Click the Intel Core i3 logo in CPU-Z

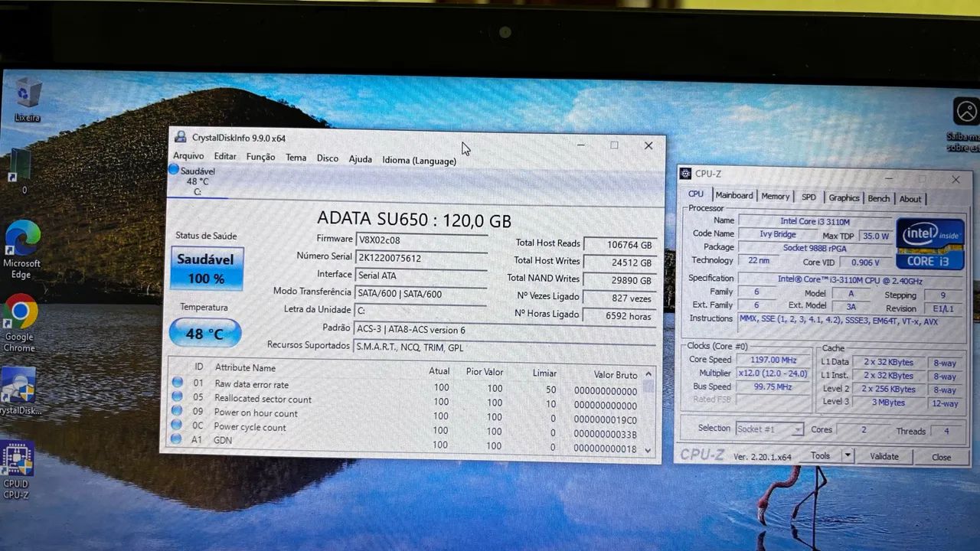pyautogui.click(x=930, y=243)
